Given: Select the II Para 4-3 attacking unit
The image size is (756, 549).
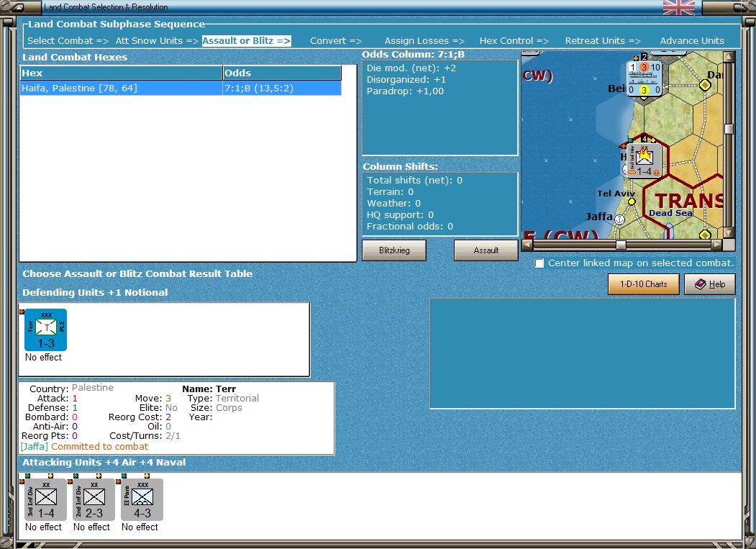Looking at the screenshot, I should [x=142, y=500].
